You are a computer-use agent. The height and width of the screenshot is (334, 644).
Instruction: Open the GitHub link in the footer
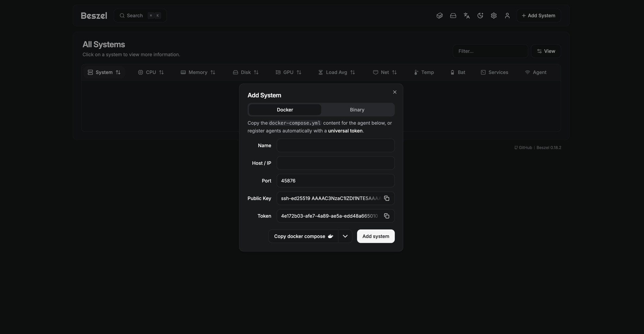[523, 147]
